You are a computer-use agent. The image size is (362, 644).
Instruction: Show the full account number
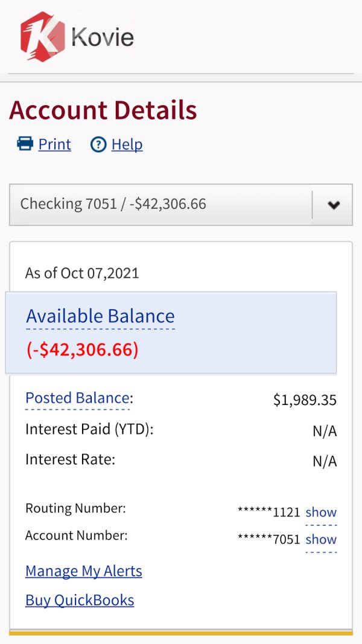(x=321, y=540)
